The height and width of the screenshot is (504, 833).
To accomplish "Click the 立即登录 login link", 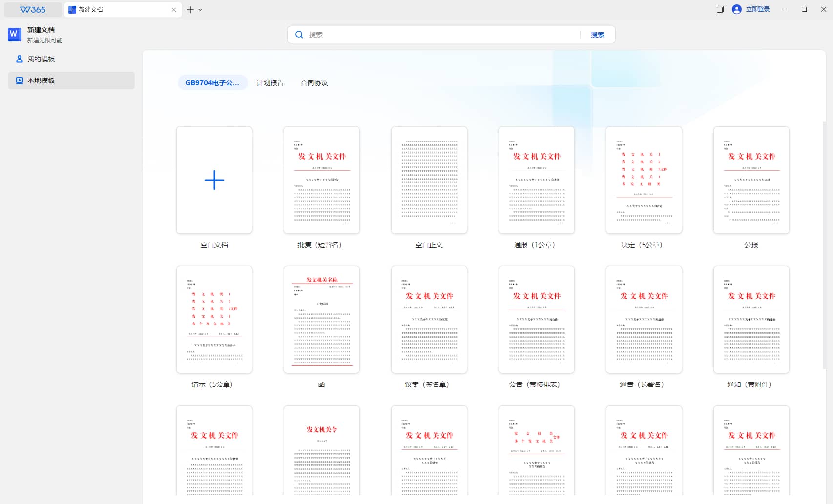I will (757, 9).
